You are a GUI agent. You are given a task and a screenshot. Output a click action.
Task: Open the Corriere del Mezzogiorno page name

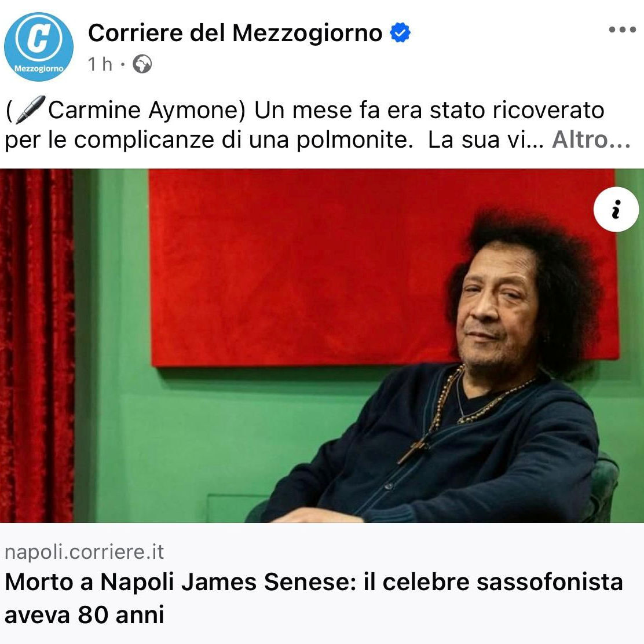[x=235, y=32]
